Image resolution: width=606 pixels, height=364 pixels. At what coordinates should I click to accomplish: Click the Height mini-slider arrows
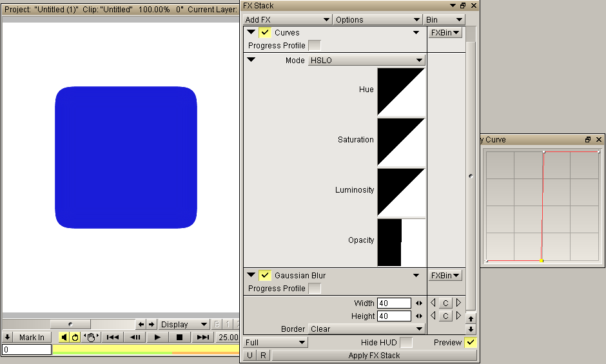(x=419, y=316)
